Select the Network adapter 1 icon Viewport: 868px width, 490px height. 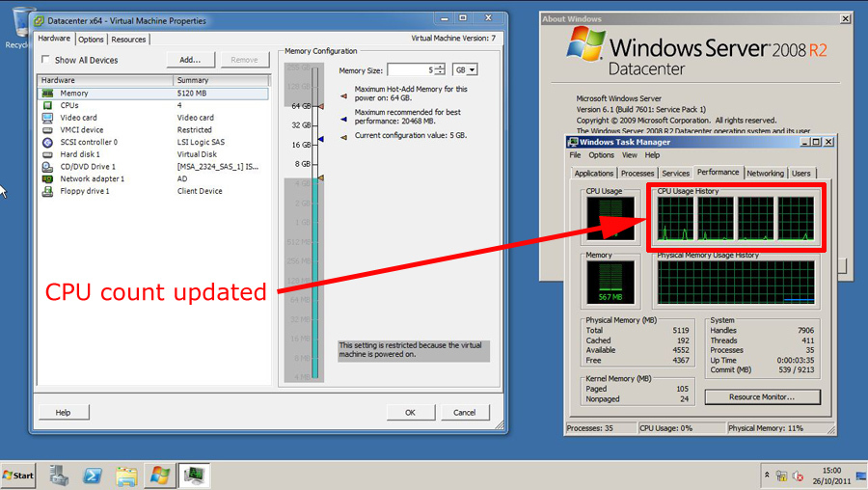(x=47, y=178)
